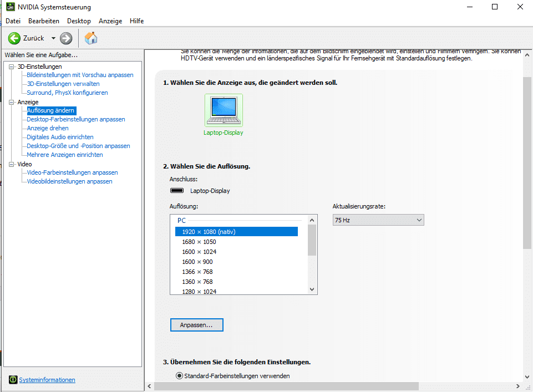Open the Datei menu
The image size is (533, 392).
click(13, 21)
